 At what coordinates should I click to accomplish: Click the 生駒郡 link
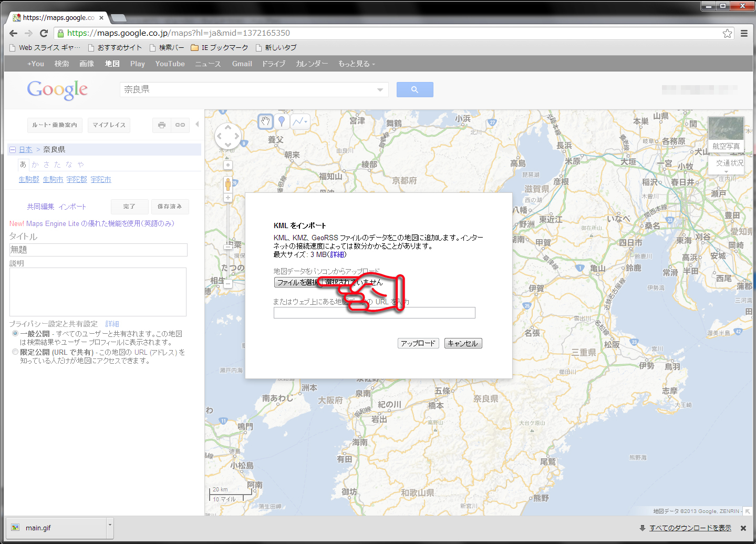click(x=29, y=179)
